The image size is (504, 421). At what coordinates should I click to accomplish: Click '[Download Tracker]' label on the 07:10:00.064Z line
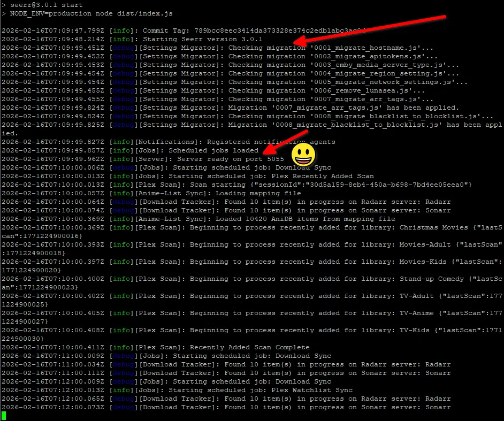[177, 202]
